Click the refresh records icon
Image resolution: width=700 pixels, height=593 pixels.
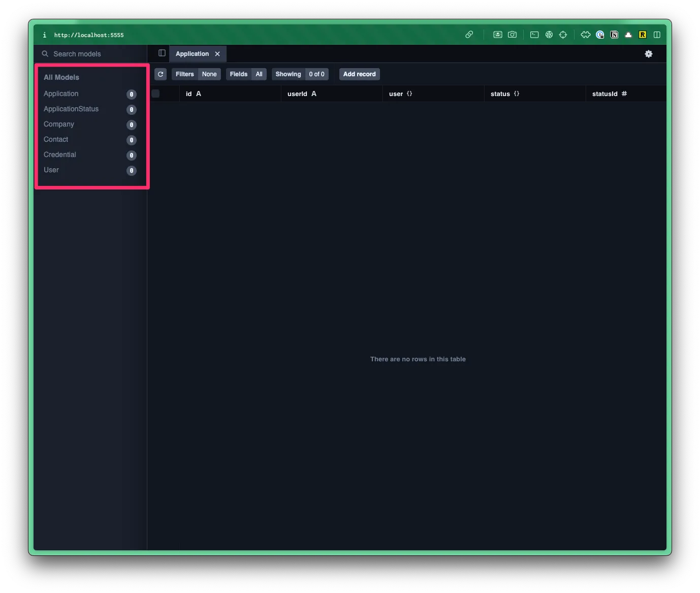click(x=161, y=74)
